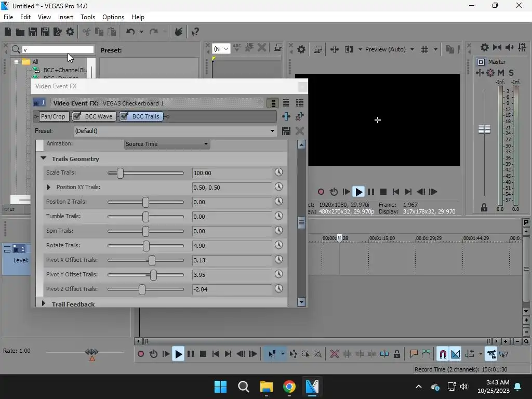Click the New project icon

(8, 32)
